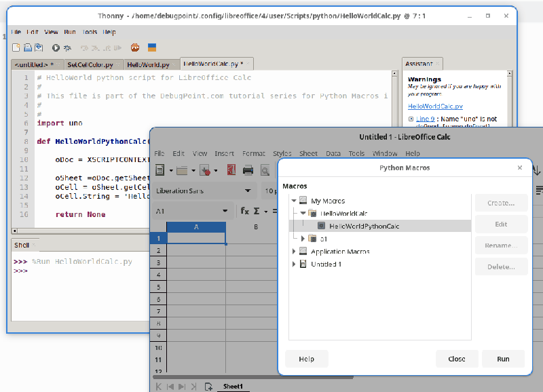543x392 pixels.
Task: Close the SetCellColor.py tab in Thonny
Action: [x=118, y=64]
